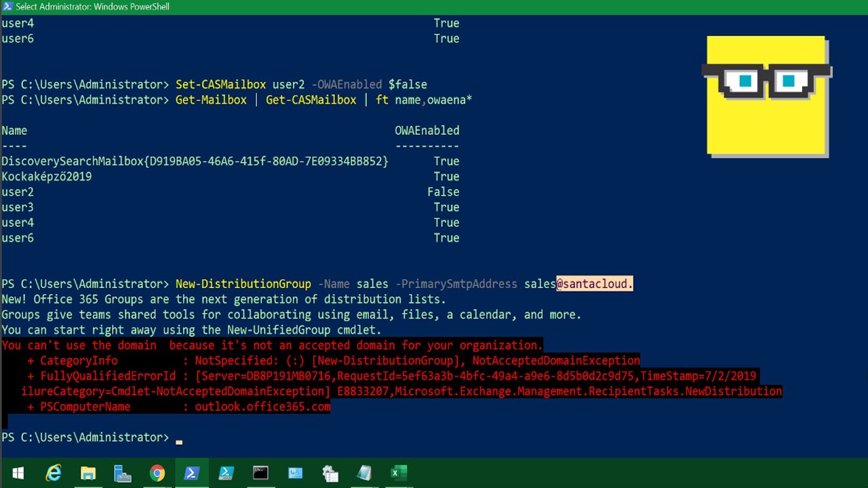Open PowerShell ISE from the taskbar
The height and width of the screenshot is (488, 868).
226,473
